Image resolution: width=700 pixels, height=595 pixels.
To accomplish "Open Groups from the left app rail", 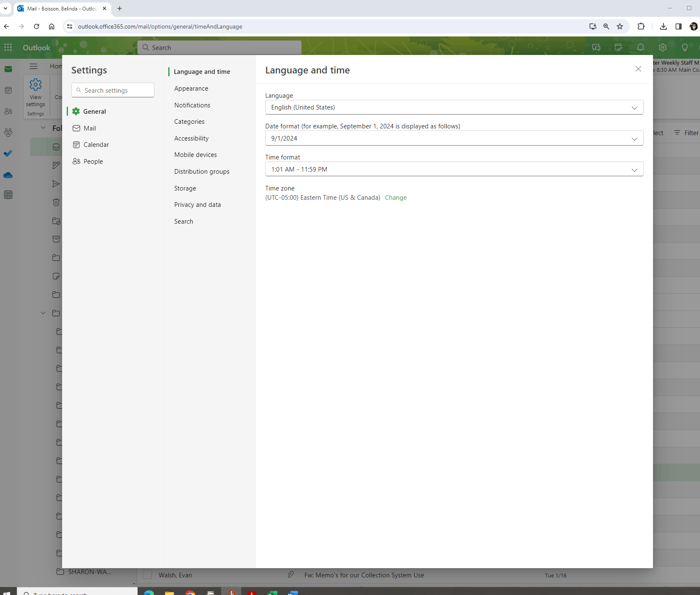I will click(8, 132).
